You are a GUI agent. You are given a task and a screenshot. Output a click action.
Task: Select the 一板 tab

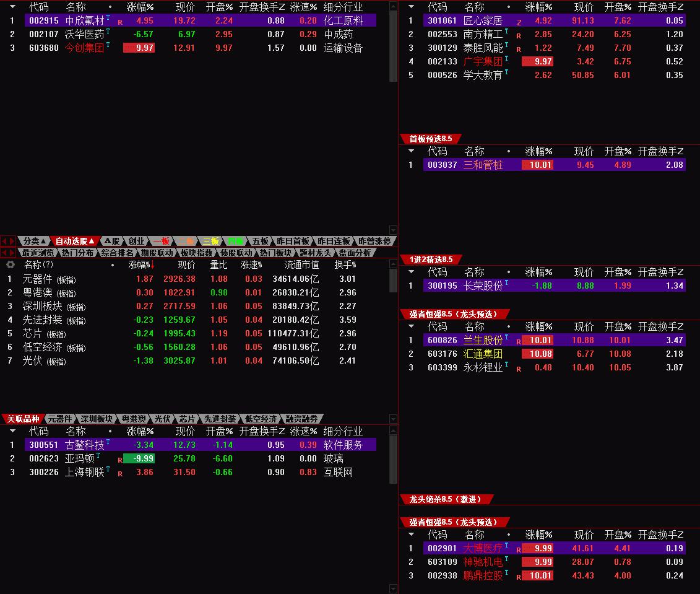pyautogui.click(x=161, y=241)
